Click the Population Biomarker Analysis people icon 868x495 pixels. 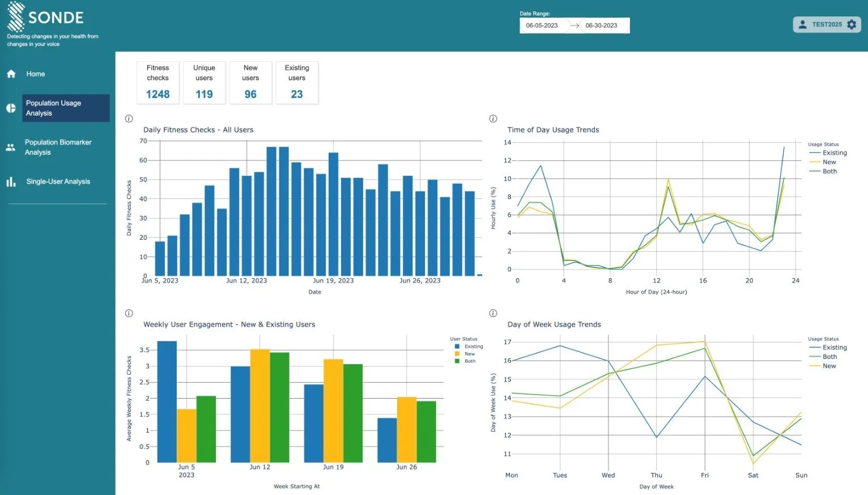(x=11, y=147)
